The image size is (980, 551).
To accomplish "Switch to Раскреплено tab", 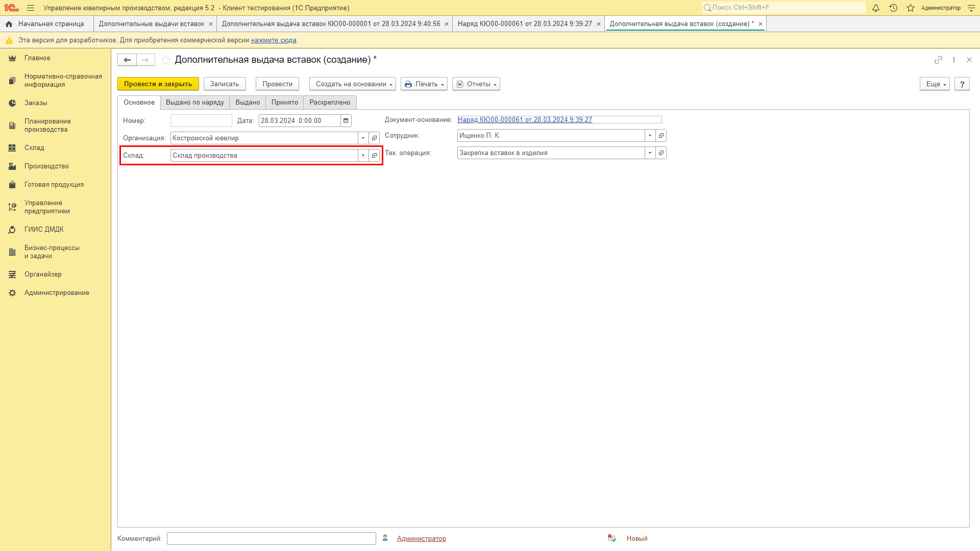I will pyautogui.click(x=330, y=103).
